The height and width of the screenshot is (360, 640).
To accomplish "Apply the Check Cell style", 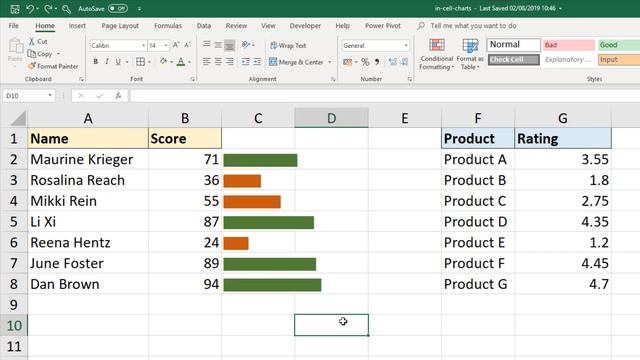I will [513, 60].
